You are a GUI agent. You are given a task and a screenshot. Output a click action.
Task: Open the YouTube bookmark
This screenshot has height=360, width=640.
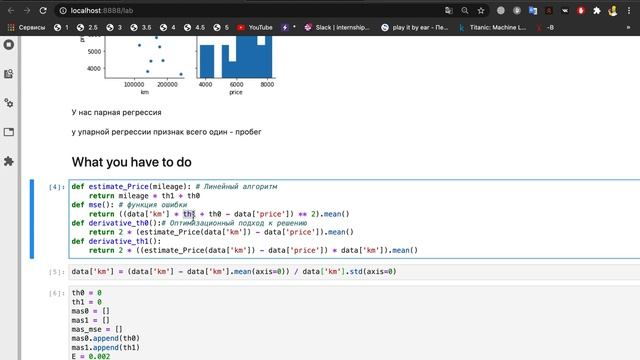255,27
